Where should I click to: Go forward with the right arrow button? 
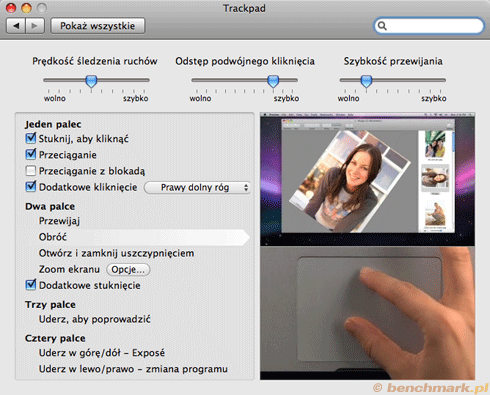(x=35, y=26)
